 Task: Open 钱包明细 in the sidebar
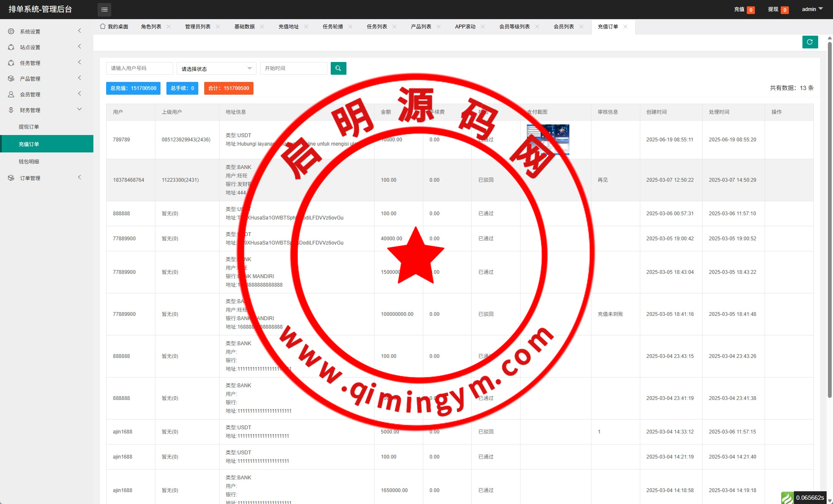click(29, 162)
